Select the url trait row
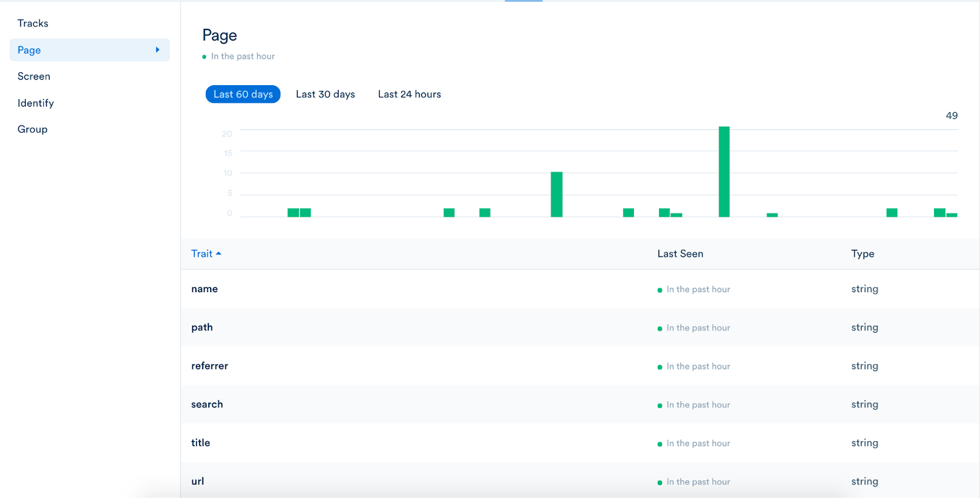 pyautogui.click(x=197, y=481)
